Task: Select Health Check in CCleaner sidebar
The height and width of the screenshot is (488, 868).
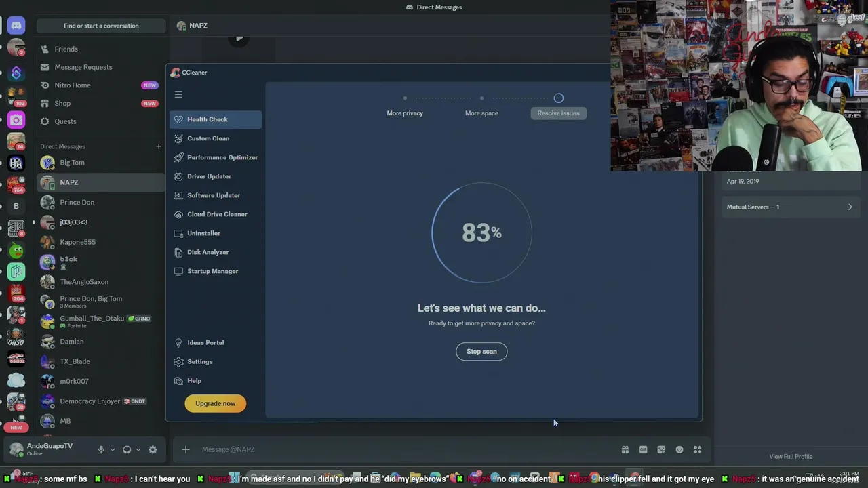Action: point(215,119)
